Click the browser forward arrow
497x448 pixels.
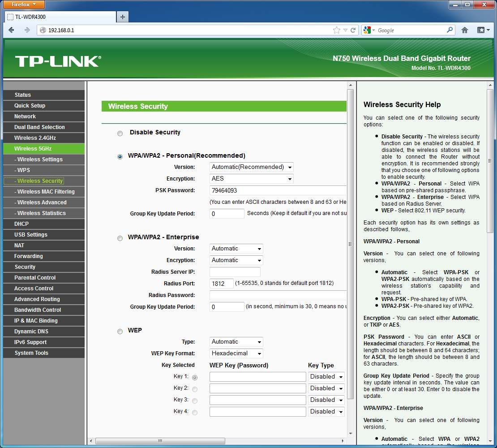tap(27, 30)
